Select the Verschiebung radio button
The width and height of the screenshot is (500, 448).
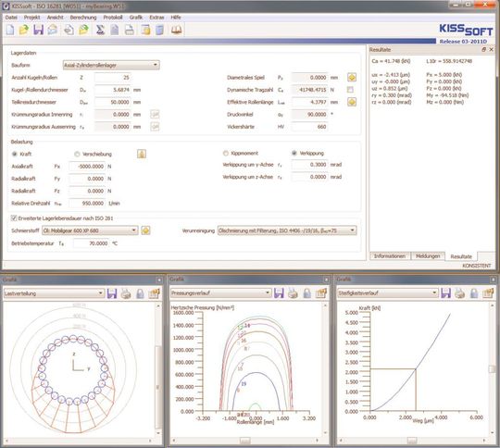[77, 154]
